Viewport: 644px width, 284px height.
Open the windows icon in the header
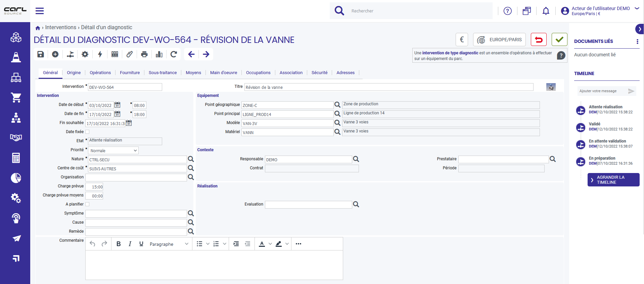pos(527,11)
